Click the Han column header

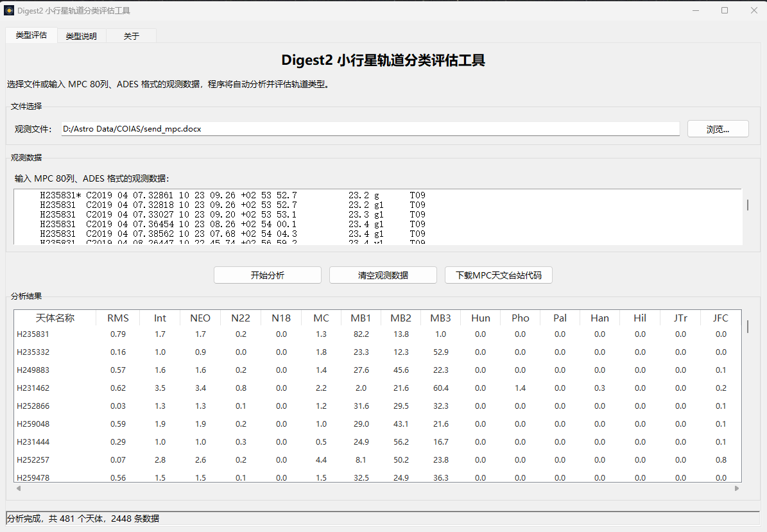coord(599,318)
